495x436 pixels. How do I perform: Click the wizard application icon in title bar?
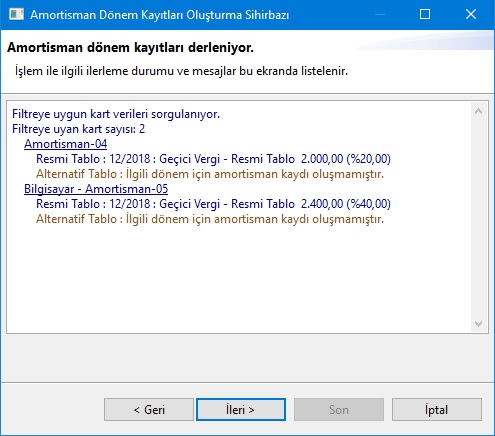coord(16,15)
